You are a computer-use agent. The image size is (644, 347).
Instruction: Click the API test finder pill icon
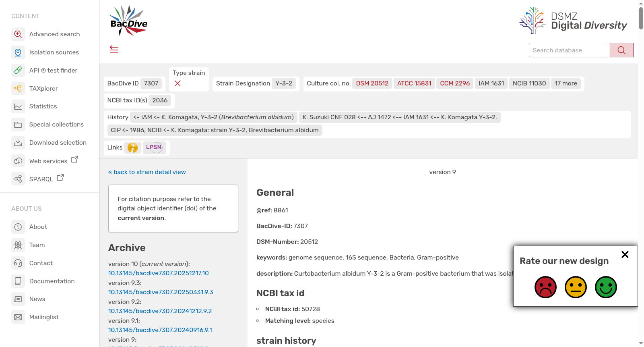click(18, 70)
